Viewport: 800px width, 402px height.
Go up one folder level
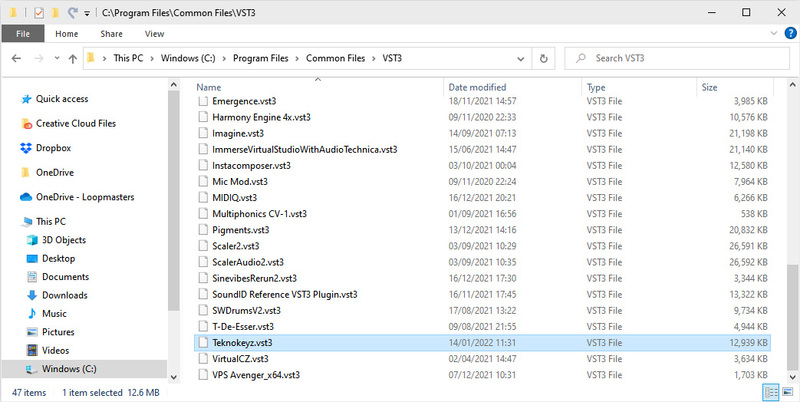click(x=72, y=59)
